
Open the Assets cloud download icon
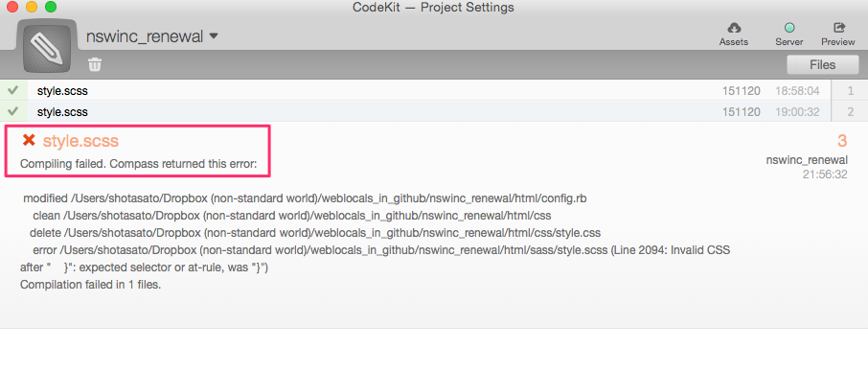[734, 28]
